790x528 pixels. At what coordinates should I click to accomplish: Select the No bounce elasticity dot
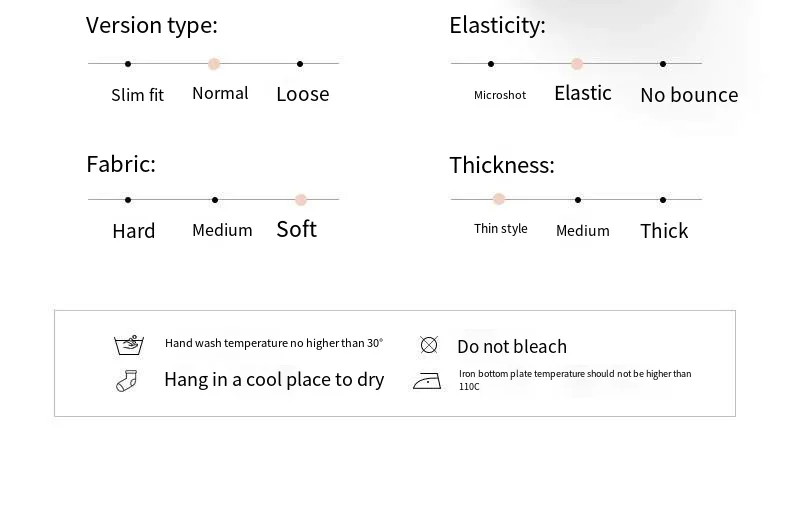coord(663,64)
